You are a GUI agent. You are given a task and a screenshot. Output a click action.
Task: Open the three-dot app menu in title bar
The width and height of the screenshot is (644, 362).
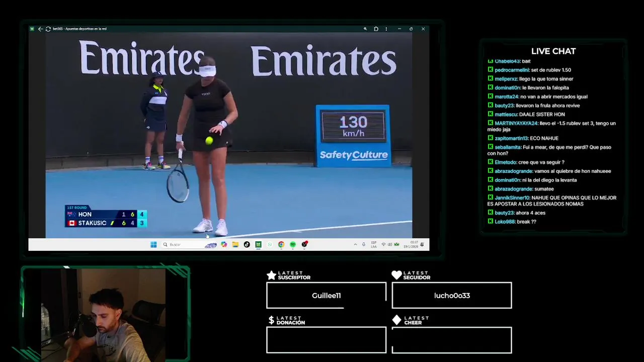[386, 29]
